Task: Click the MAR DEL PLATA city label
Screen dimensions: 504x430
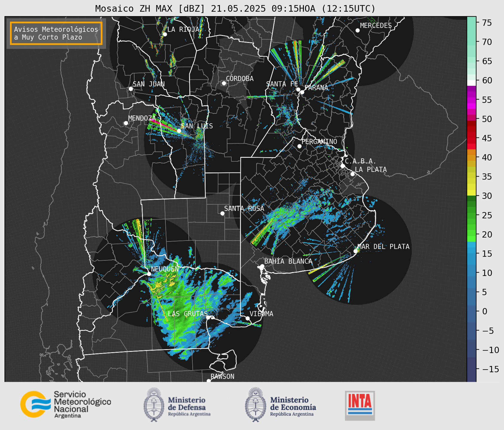Action: pyautogui.click(x=383, y=247)
